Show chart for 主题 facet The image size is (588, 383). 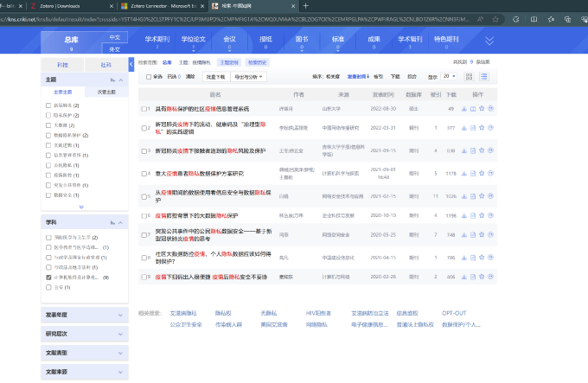112,80
